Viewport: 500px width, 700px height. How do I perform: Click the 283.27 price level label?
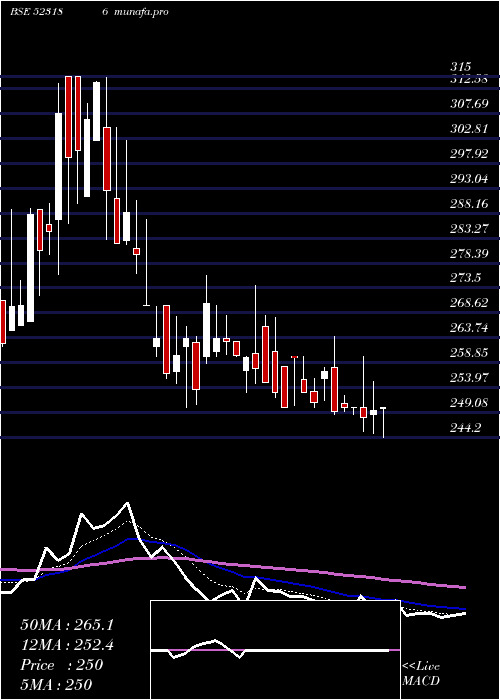click(469, 229)
